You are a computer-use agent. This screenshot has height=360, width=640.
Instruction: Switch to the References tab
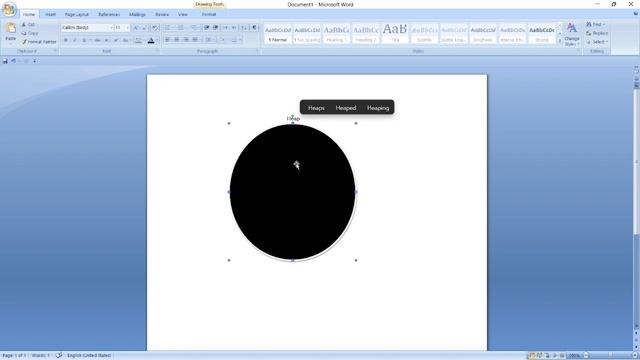tap(109, 14)
